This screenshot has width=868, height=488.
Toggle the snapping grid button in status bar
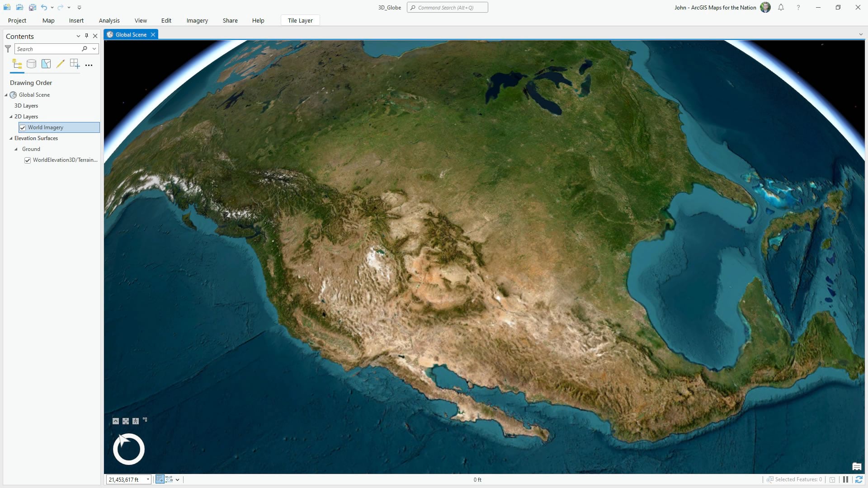160,479
